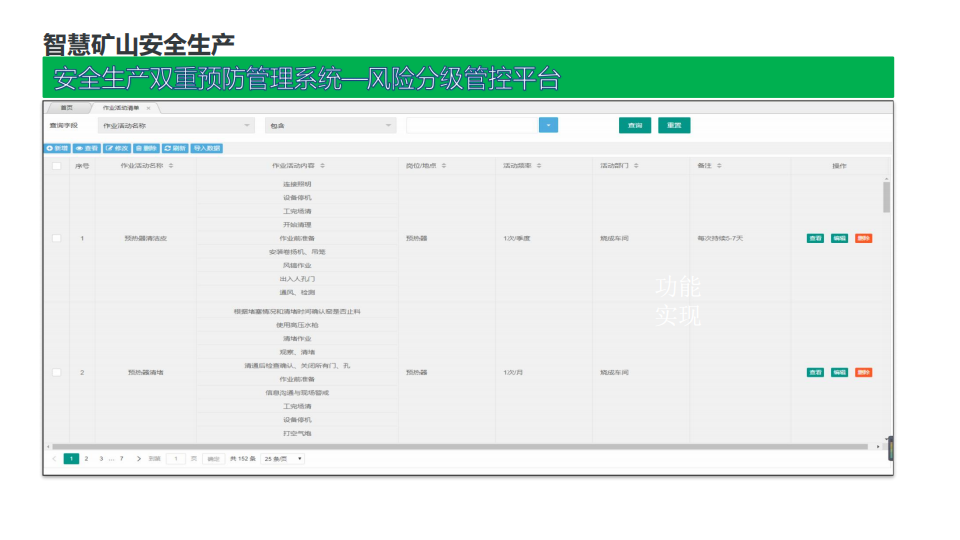The height and width of the screenshot is (540, 960).
Task: Click the horizontal scrollbar of the table
Action: tap(460, 446)
